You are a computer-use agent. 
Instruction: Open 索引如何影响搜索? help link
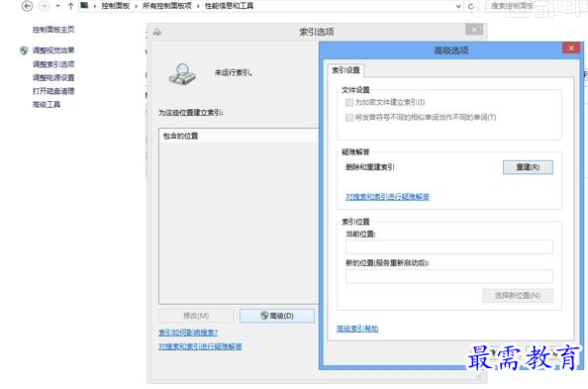(x=188, y=333)
